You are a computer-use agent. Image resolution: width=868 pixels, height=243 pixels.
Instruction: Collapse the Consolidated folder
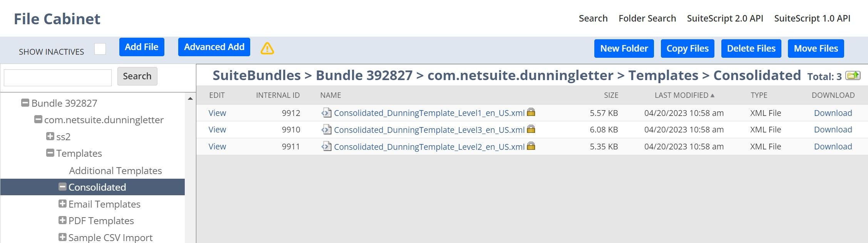(62, 187)
